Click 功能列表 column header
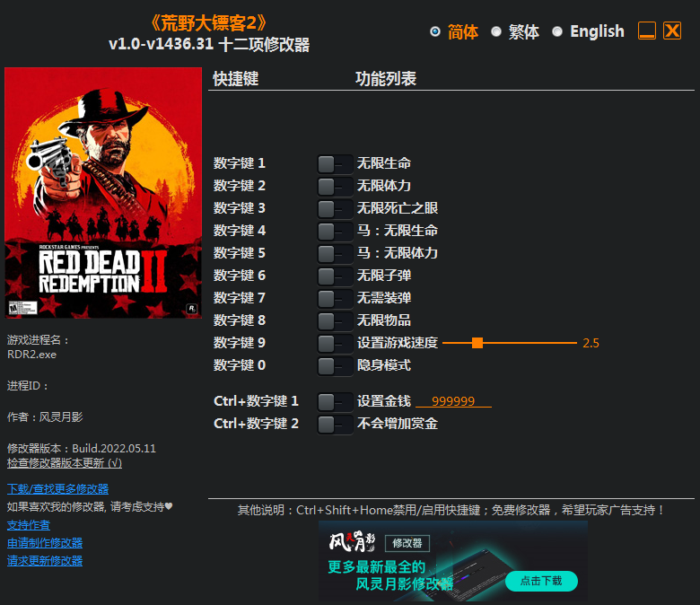700x605 pixels. click(x=386, y=79)
